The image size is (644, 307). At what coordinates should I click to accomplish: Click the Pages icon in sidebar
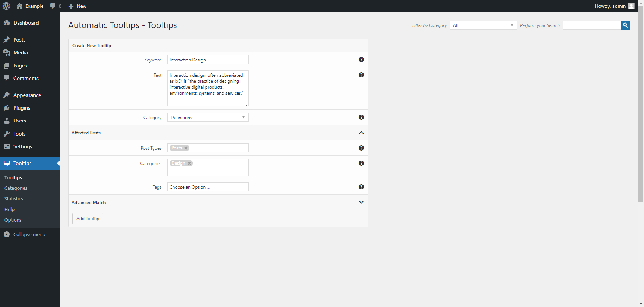point(7,66)
